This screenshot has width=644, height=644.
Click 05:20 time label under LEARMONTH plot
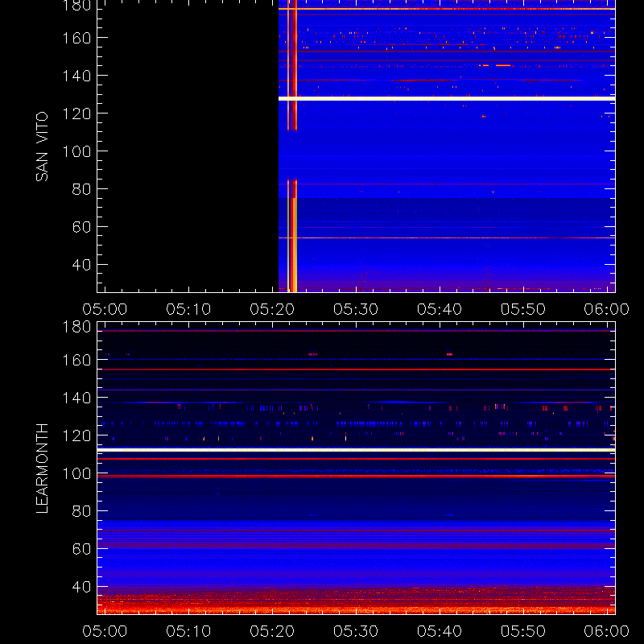coord(272,631)
